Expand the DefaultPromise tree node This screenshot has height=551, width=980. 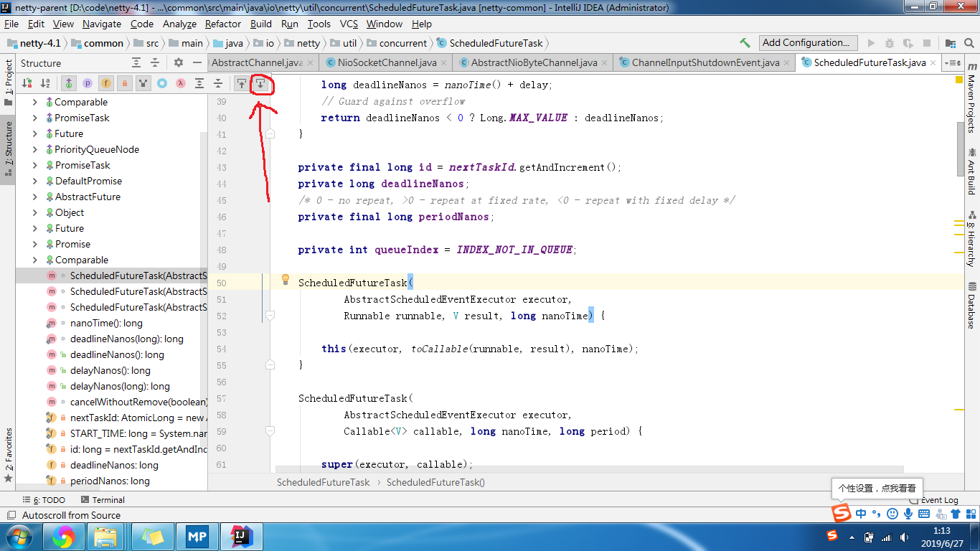(x=35, y=181)
